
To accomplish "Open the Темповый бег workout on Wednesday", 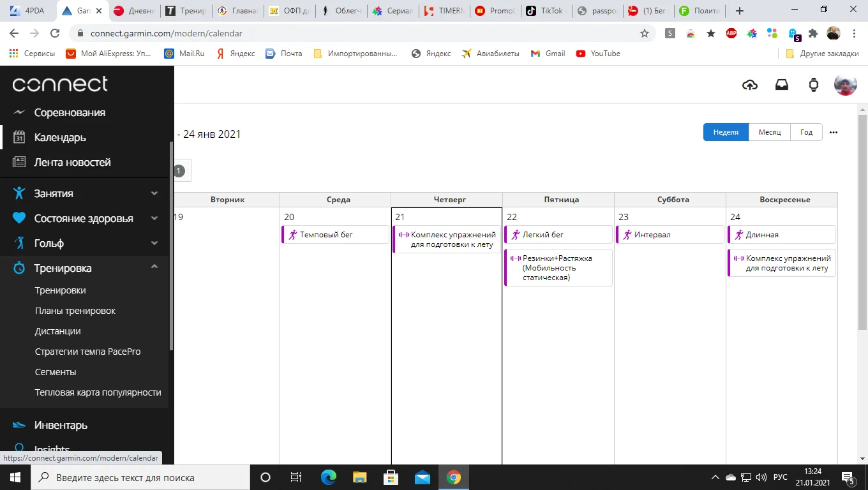I will [336, 235].
